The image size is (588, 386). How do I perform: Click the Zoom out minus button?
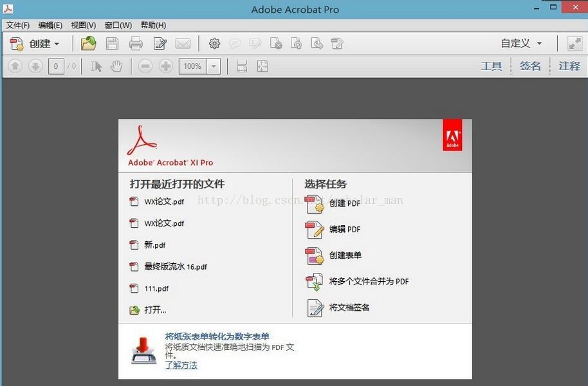point(145,66)
